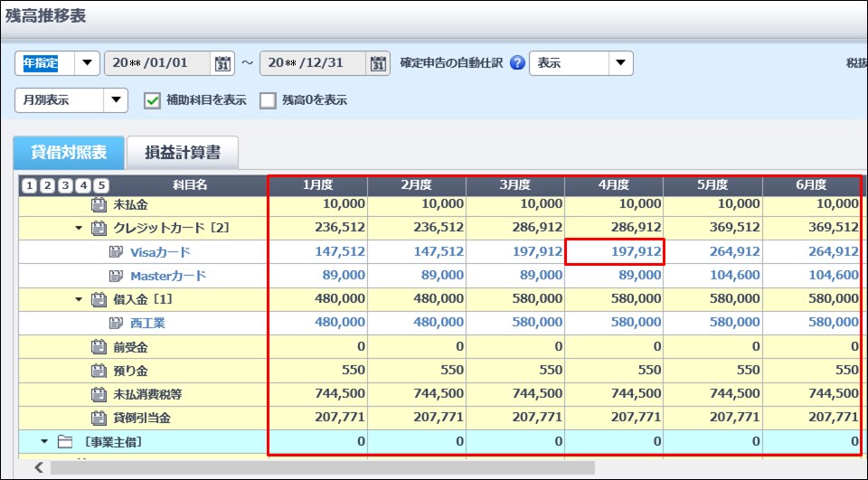Viewport: 868px width, 480px height.
Task: Click the 未払消費税等 row label
Action: coord(147,395)
